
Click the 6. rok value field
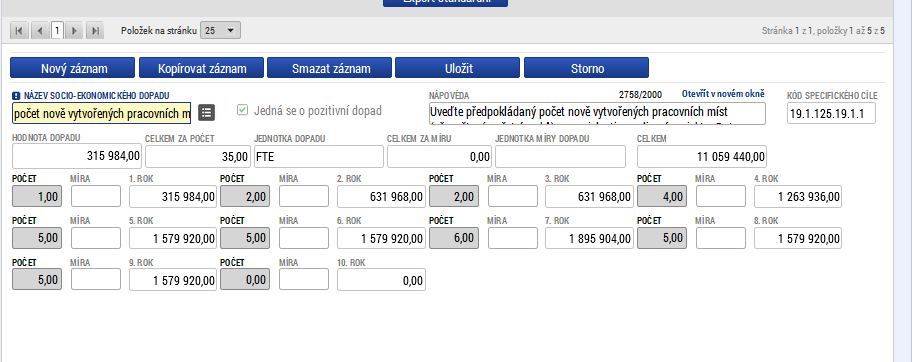pyautogui.click(x=381, y=237)
